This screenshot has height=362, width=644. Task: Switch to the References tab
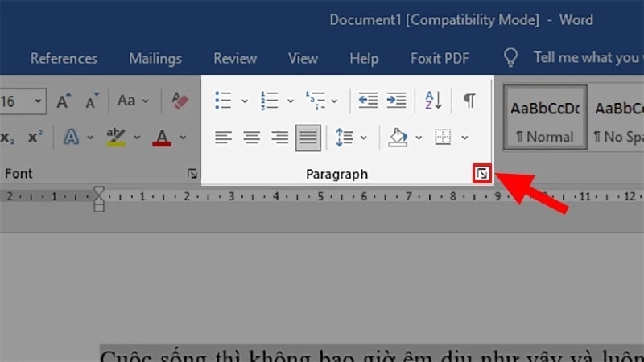(x=64, y=58)
